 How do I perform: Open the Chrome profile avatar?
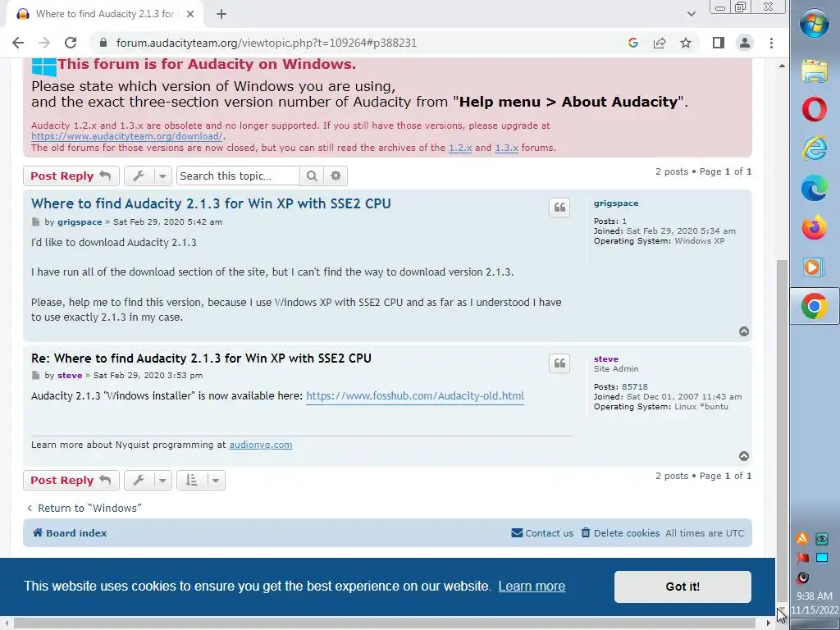[x=745, y=43]
